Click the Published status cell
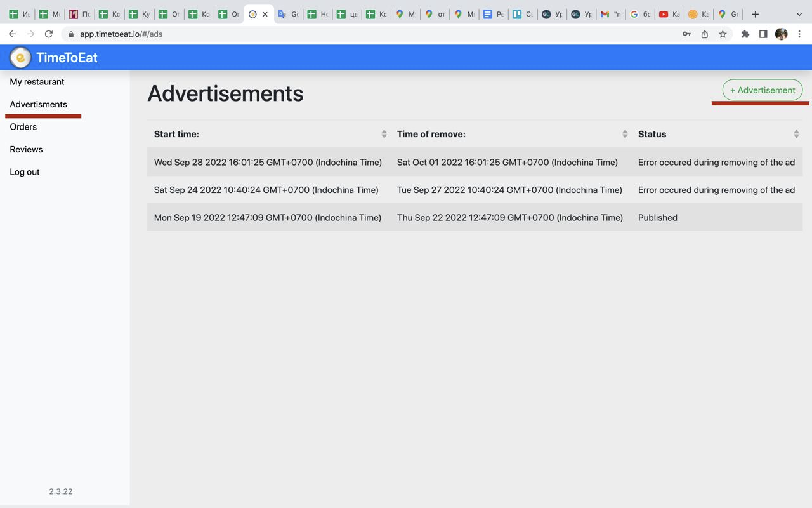The image size is (812, 508). [658, 217]
